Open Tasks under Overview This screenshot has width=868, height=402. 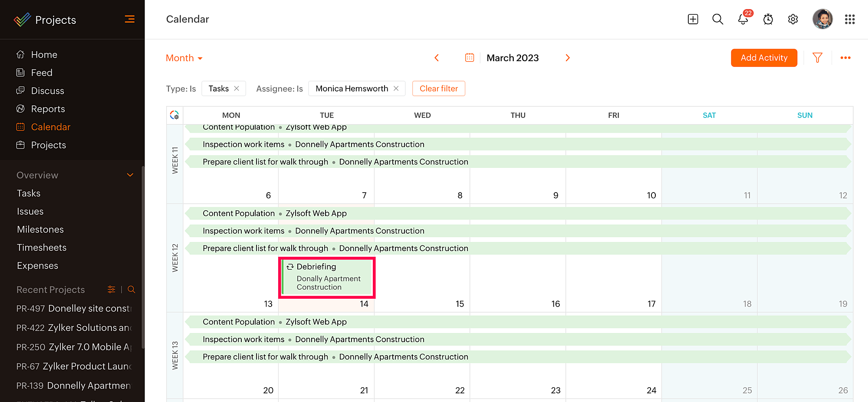click(x=29, y=193)
